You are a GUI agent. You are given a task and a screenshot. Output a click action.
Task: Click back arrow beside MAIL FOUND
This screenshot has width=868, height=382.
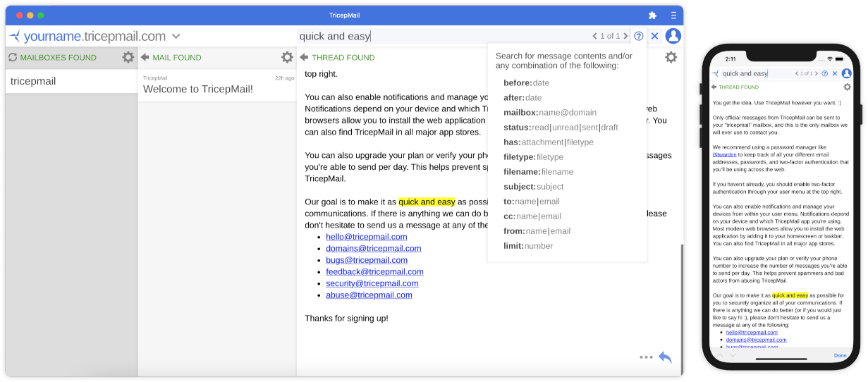tap(145, 57)
